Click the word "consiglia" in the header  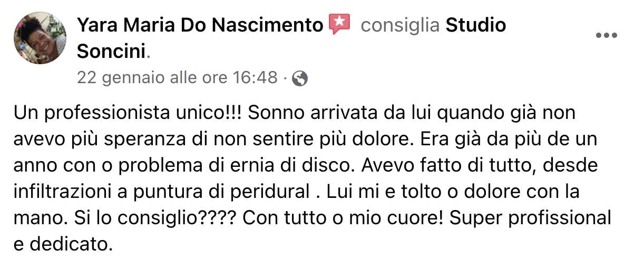[401, 25]
